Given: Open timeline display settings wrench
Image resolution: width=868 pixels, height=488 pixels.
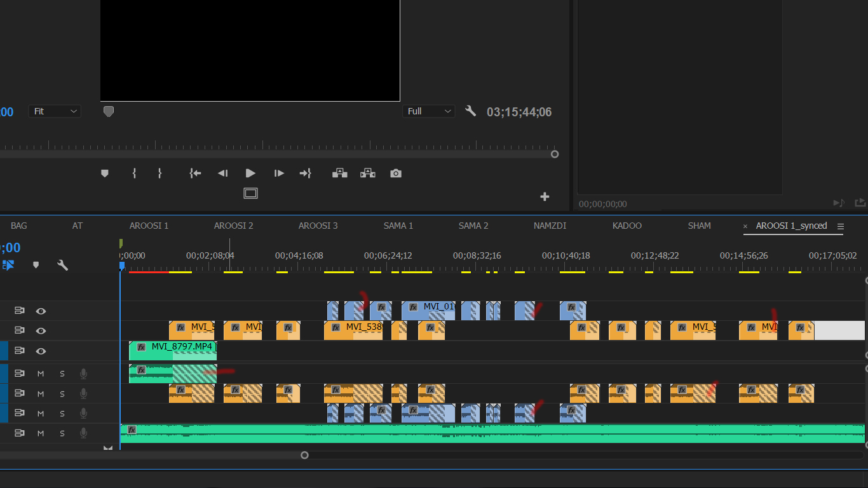Looking at the screenshot, I should 62,265.
